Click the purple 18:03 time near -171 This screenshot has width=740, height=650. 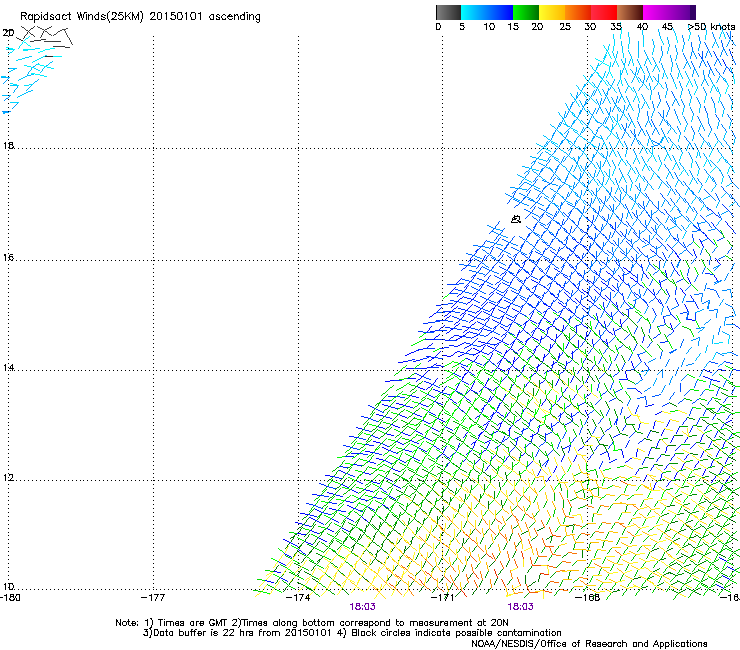click(520, 607)
